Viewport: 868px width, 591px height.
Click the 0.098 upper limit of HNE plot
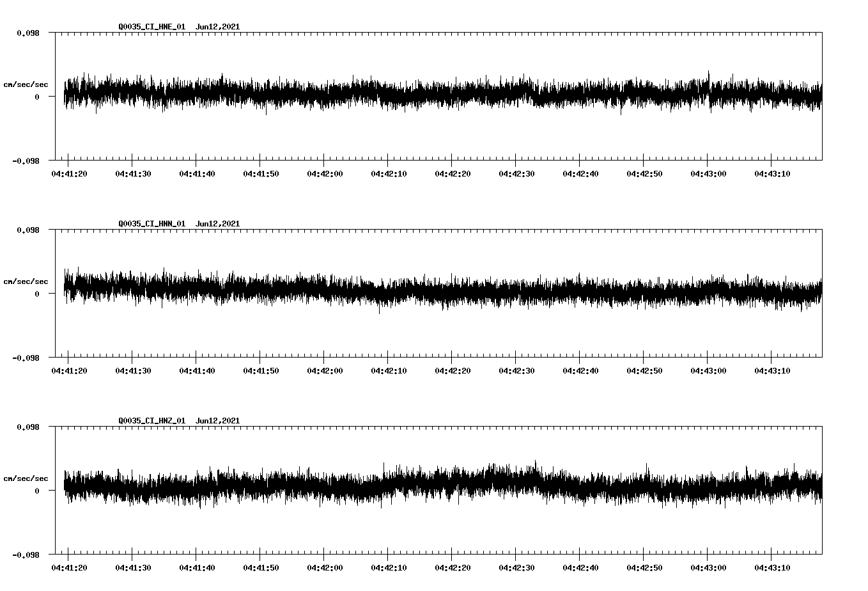(28, 33)
